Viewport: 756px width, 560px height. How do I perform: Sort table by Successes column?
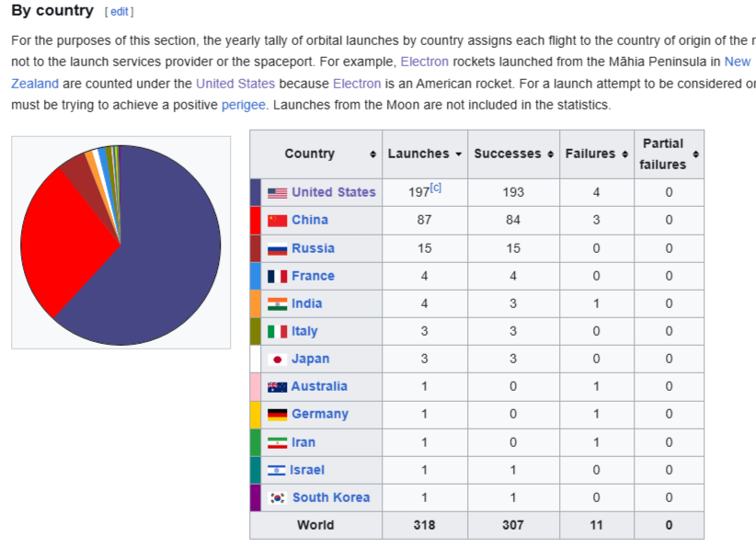(x=551, y=154)
